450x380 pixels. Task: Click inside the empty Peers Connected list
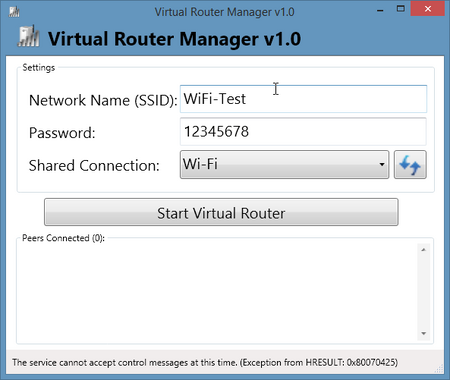point(218,292)
